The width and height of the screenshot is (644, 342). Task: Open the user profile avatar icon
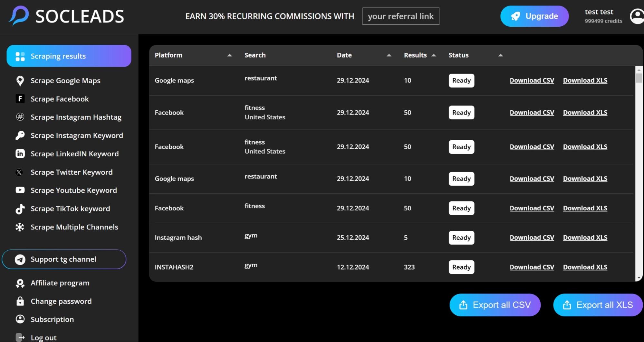pos(637,16)
